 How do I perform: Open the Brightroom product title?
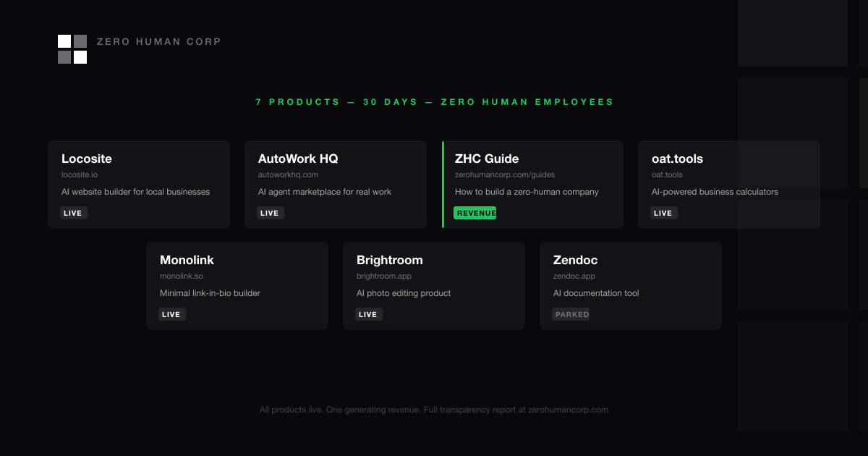(389, 260)
